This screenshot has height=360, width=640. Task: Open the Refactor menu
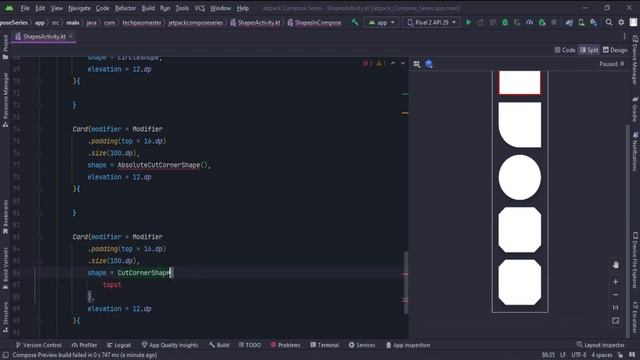pos(125,8)
